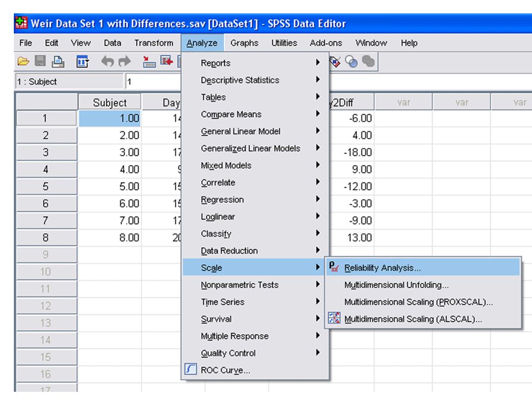This screenshot has height=399, width=532.
Task: Expand the General Linear Model submenu
Action: [255, 131]
